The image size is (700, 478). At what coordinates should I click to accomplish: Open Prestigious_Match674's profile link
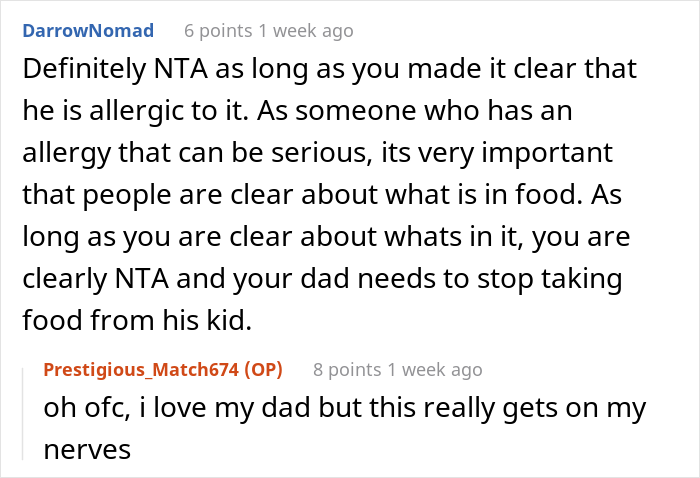click(x=139, y=370)
